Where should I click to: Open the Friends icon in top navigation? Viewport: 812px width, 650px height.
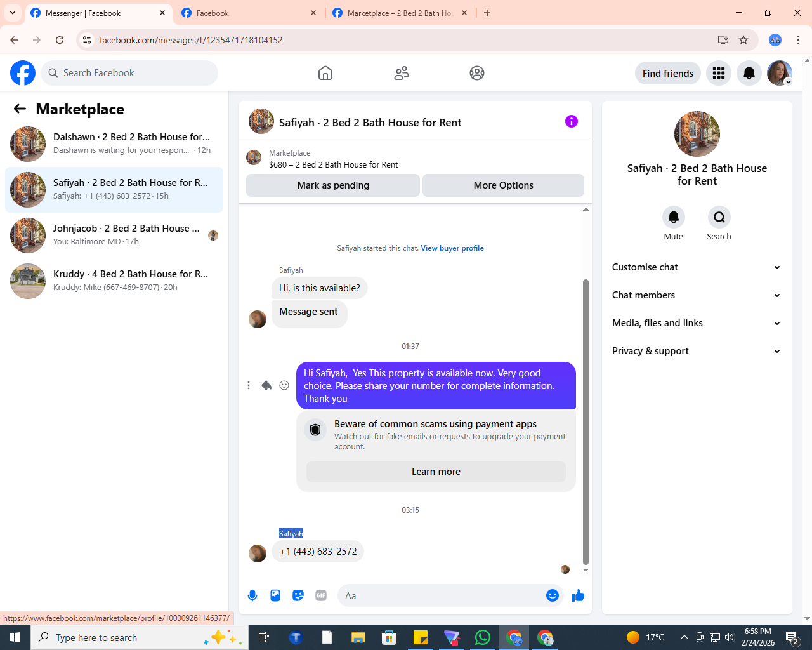(x=402, y=73)
